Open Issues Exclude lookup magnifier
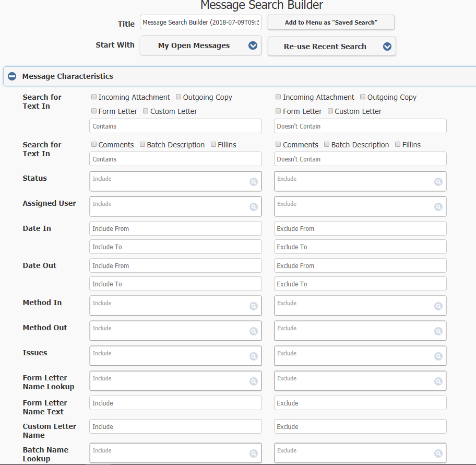This screenshot has height=465, width=476. click(438, 356)
